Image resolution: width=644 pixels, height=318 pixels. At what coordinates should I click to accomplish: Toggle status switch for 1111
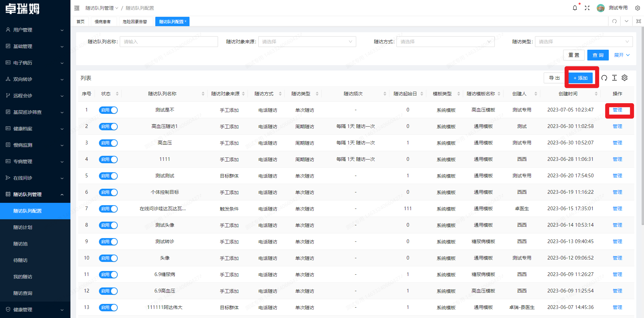click(108, 160)
